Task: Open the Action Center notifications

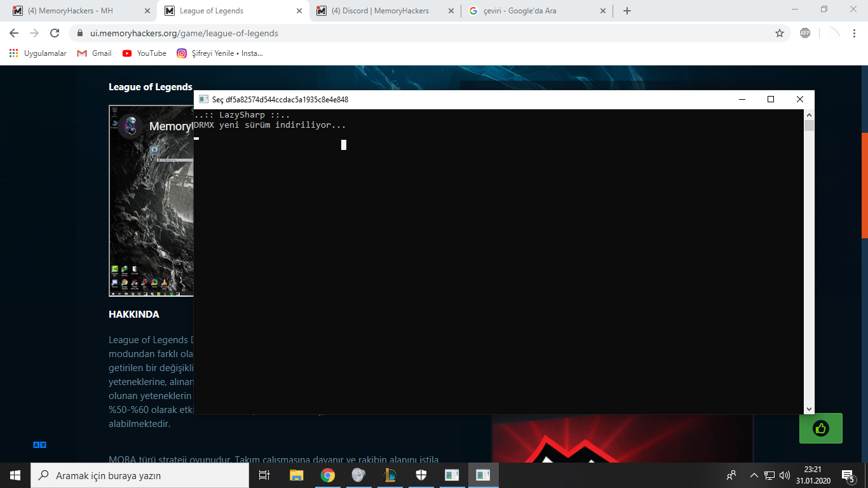Action: click(848, 475)
